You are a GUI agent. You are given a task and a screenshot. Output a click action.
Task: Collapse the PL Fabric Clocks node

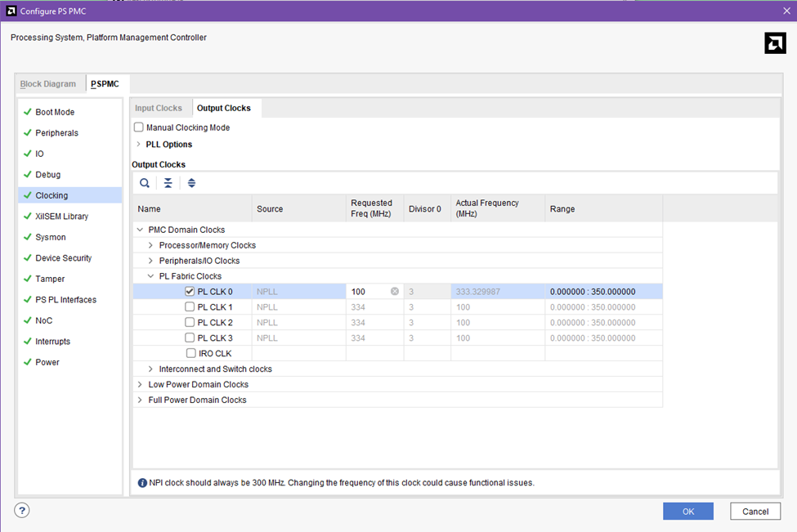point(150,276)
